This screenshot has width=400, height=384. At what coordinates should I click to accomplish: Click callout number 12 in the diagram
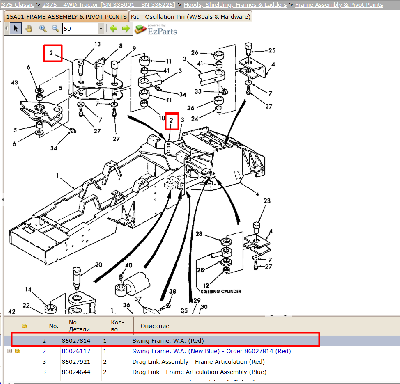(206, 286)
